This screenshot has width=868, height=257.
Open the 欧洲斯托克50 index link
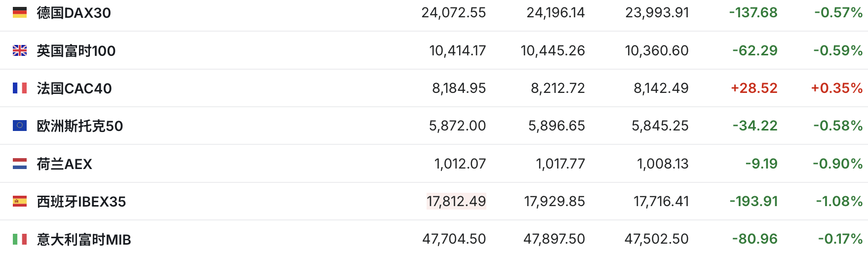pos(79,126)
